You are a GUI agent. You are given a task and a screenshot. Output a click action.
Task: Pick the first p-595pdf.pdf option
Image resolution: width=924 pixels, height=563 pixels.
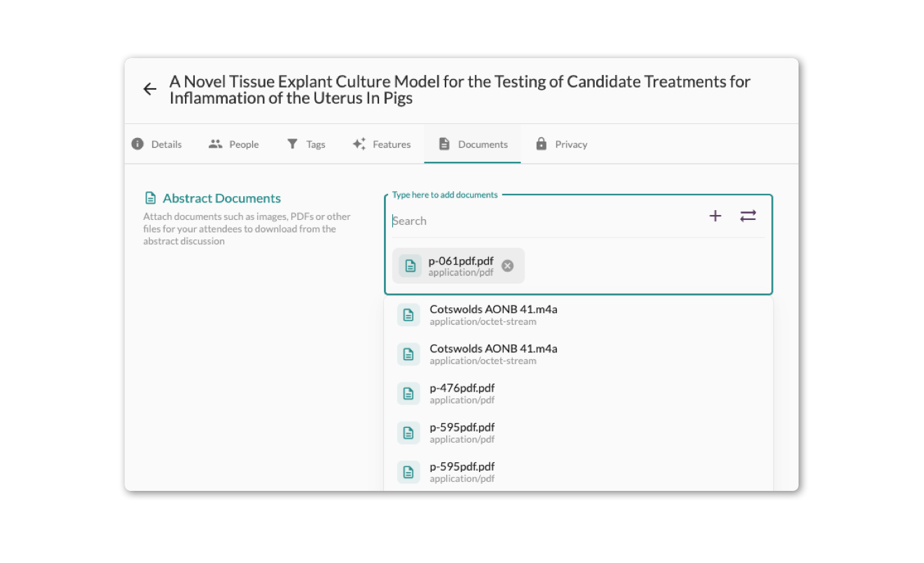tap(462, 432)
